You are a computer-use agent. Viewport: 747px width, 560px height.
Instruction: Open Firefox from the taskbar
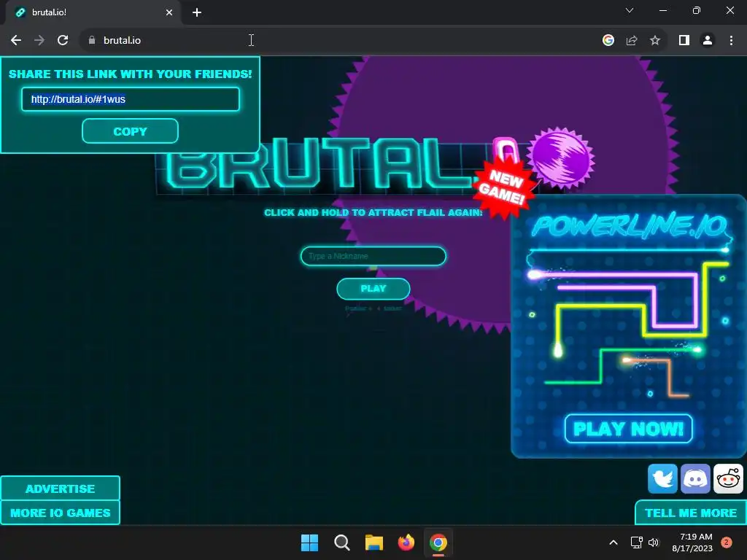[x=406, y=542]
